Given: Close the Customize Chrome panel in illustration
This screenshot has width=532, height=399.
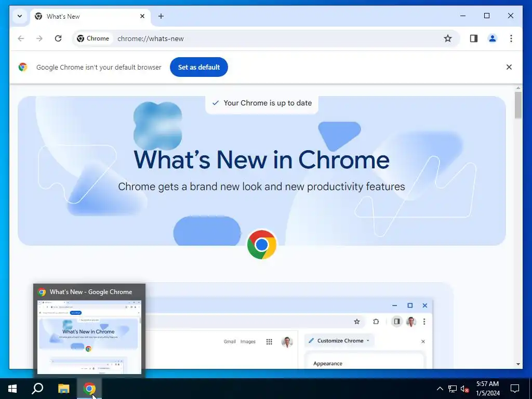Looking at the screenshot, I should click(423, 342).
